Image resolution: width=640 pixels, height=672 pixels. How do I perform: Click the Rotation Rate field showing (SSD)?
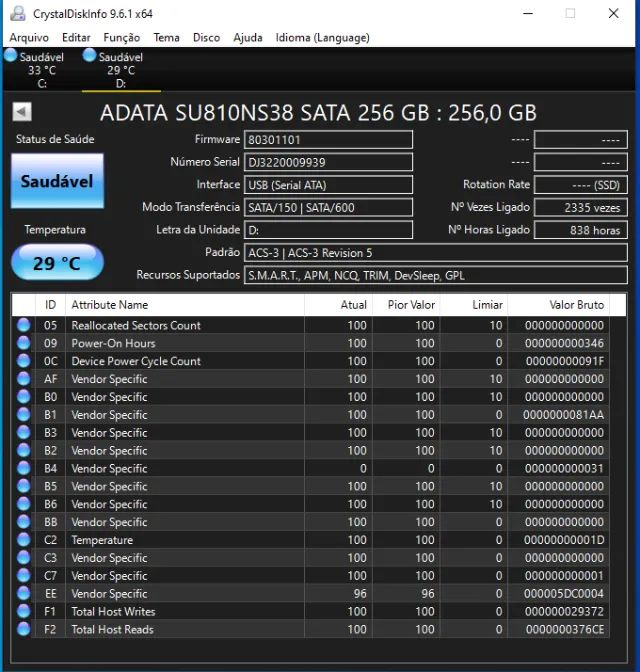click(x=581, y=185)
